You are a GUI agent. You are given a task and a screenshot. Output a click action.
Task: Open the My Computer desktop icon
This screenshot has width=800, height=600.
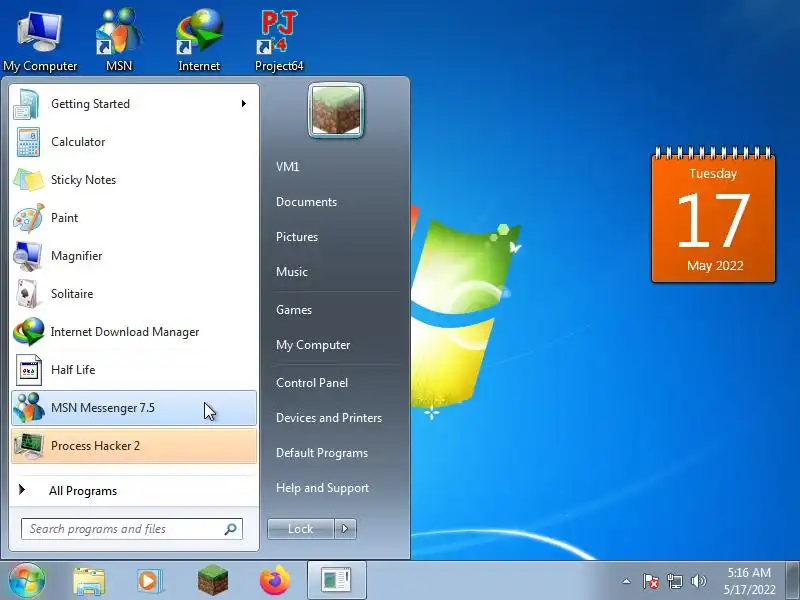40,41
